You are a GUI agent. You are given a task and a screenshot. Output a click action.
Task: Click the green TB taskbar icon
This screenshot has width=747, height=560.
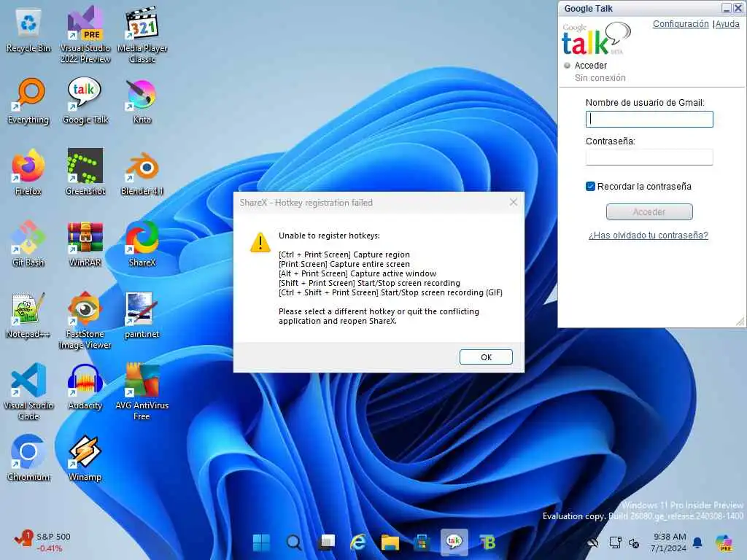click(x=487, y=542)
